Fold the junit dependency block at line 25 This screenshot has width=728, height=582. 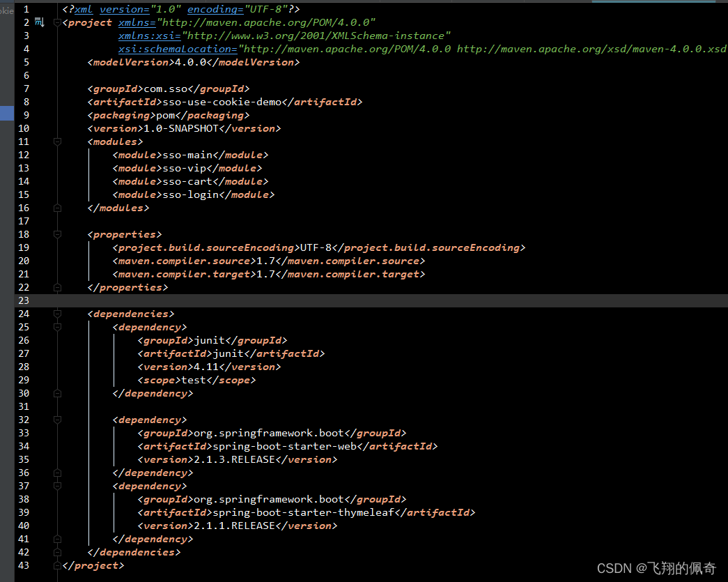click(58, 327)
